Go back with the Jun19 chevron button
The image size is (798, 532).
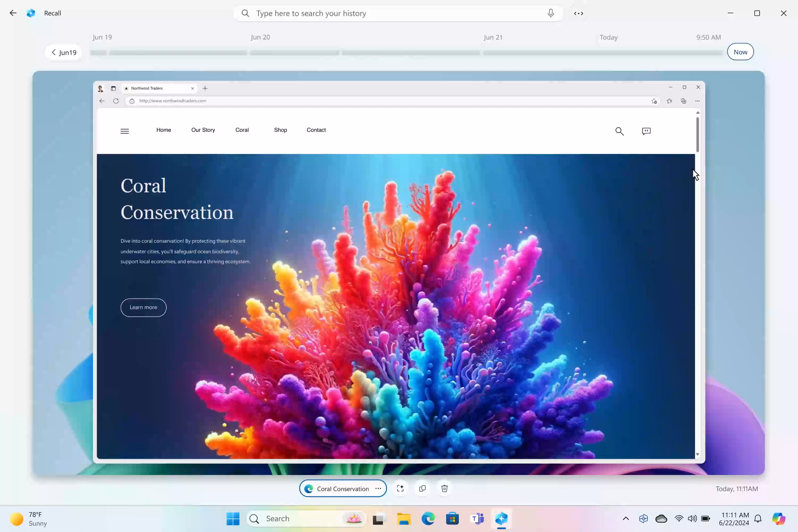click(x=64, y=52)
